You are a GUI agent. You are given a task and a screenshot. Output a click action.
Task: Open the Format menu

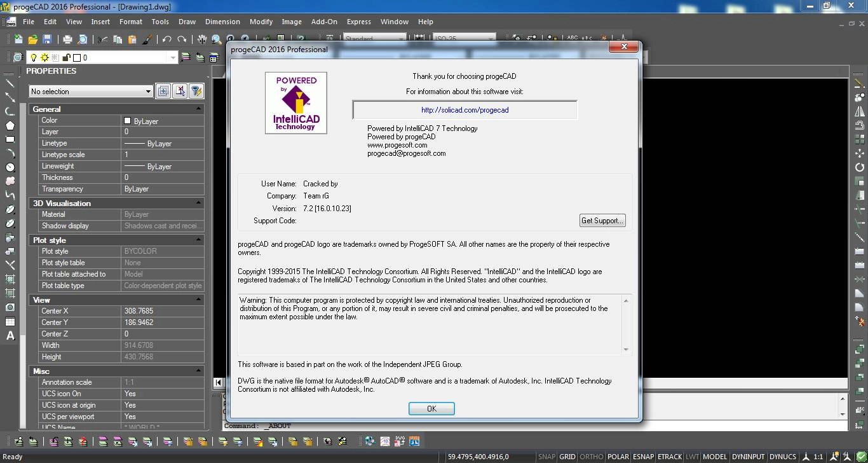(131, 22)
